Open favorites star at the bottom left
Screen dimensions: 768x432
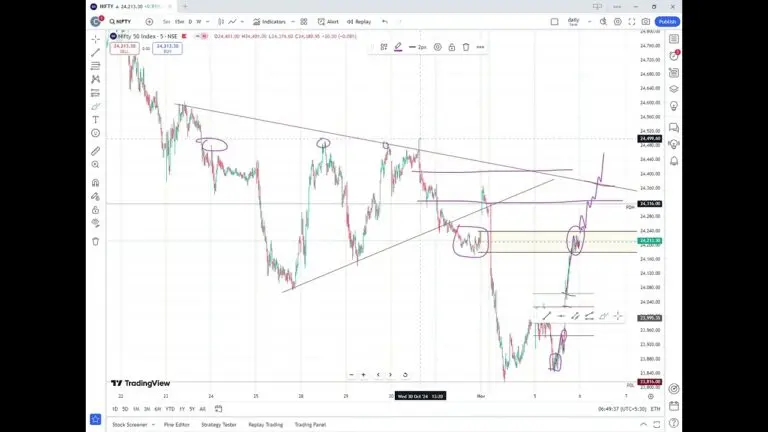click(x=96, y=419)
